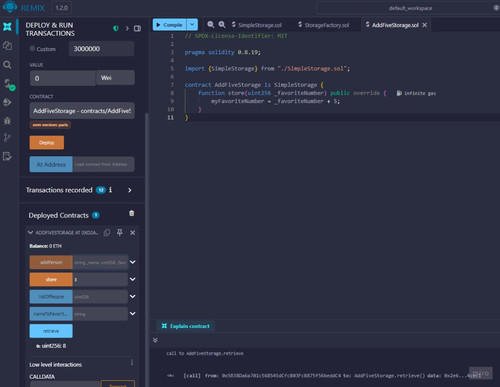The image size is (500, 387).
Task: Expand the addPerson function parameters
Action: (133, 262)
